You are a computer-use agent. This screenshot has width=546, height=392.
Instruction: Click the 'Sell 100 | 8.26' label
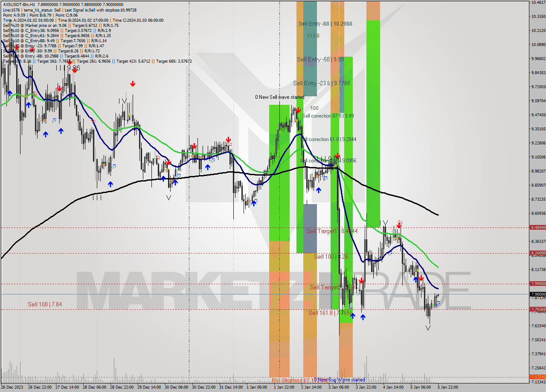tap(331, 257)
